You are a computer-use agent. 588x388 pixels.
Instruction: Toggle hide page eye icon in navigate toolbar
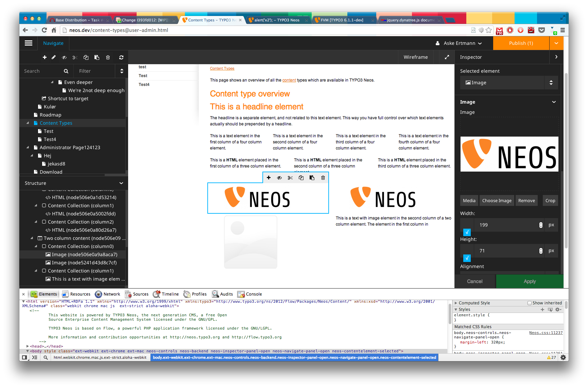click(x=64, y=57)
